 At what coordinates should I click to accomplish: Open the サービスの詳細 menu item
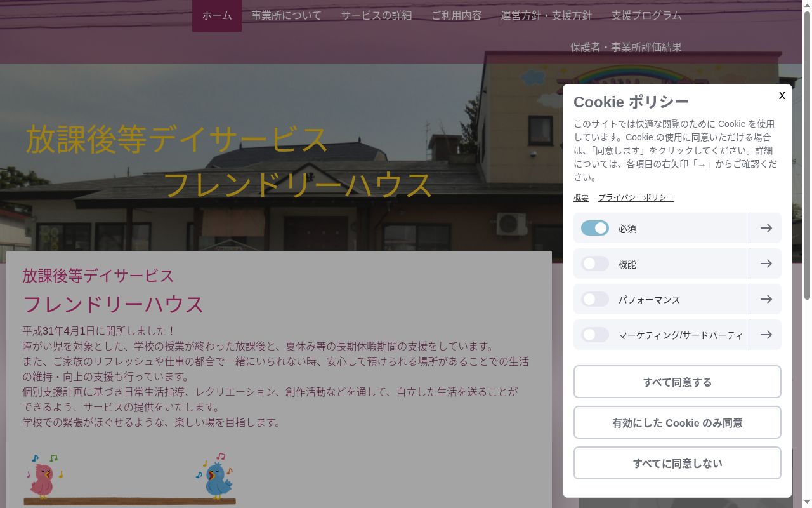376,15
